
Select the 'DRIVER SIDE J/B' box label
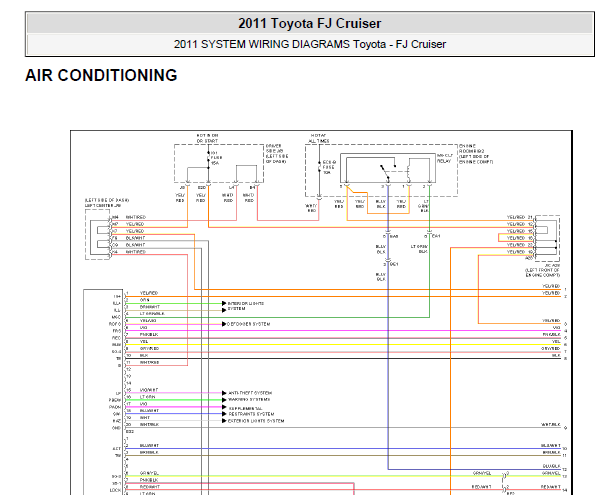[x=277, y=153]
